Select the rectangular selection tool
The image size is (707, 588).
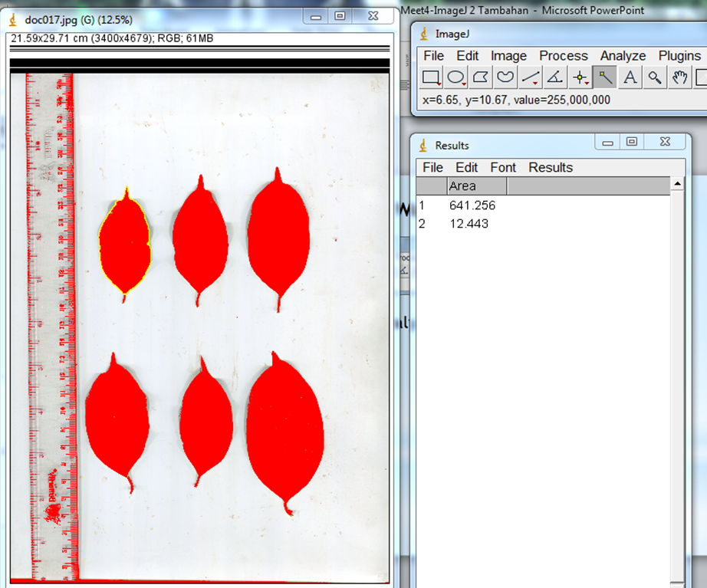click(x=430, y=77)
